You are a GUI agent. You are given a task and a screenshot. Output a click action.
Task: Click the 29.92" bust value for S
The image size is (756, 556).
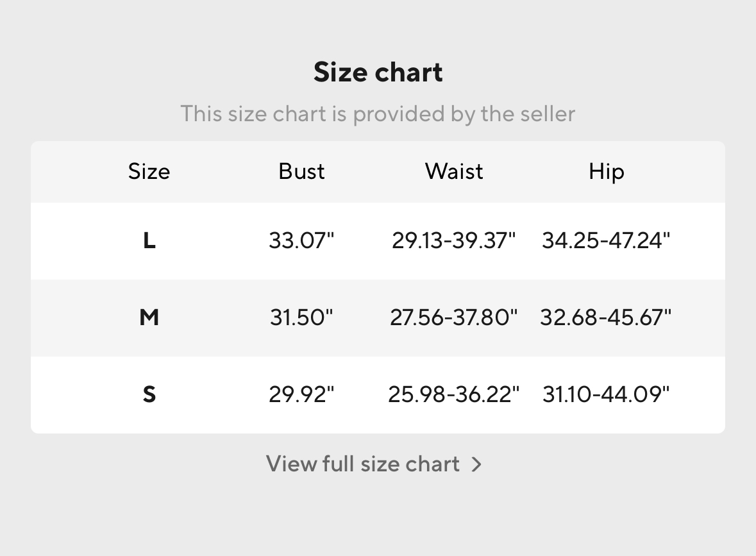(x=301, y=394)
